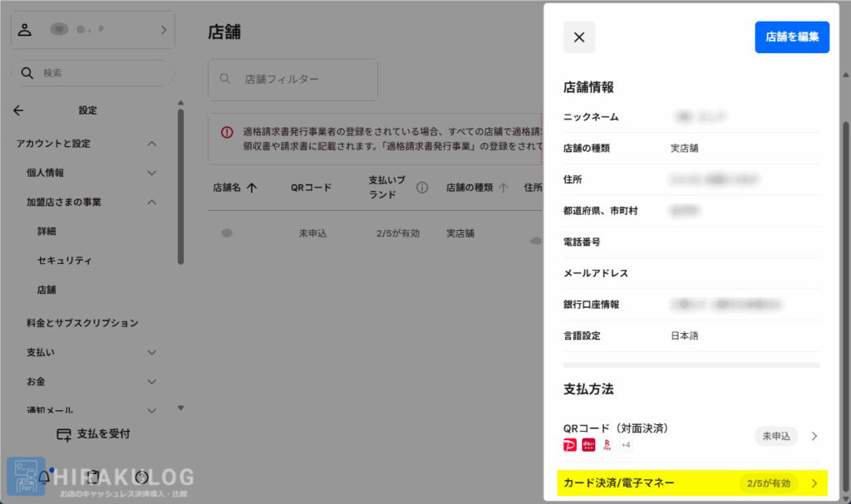Expand the 支払い menu section
Image resolution: width=851 pixels, height=504 pixels.
pos(151,352)
